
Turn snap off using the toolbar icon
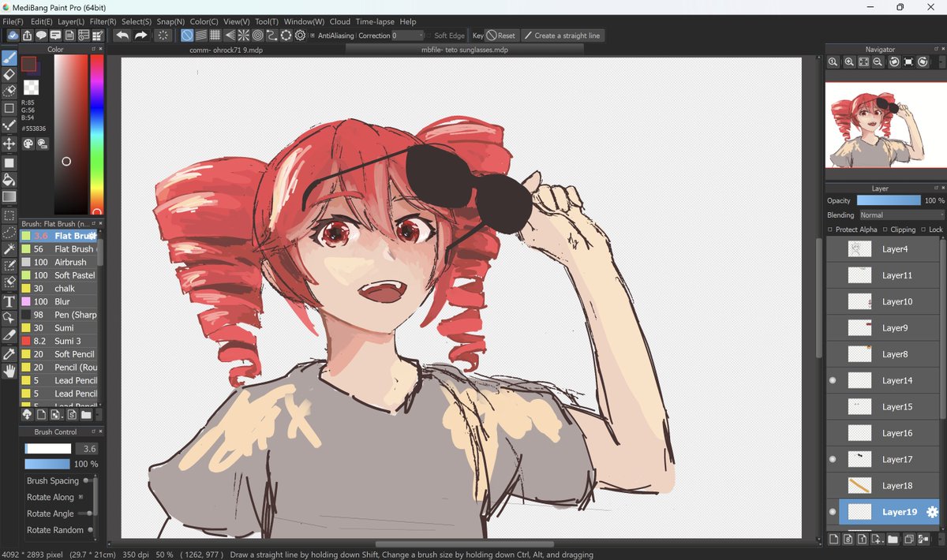coord(187,35)
